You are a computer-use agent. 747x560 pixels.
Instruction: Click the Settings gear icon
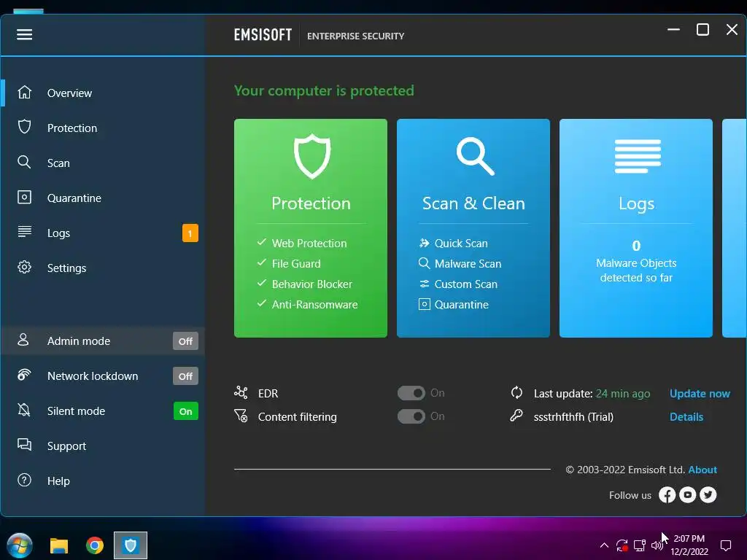tap(24, 267)
